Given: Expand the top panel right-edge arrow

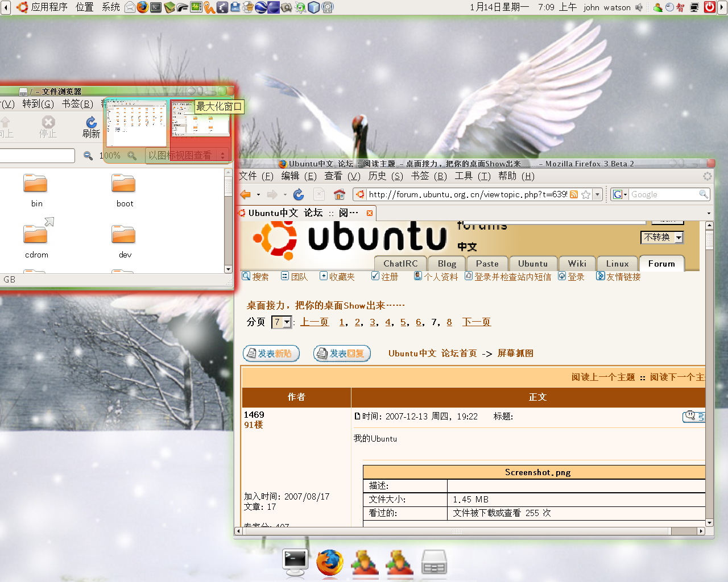Looking at the screenshot, I should click(723, 7).
